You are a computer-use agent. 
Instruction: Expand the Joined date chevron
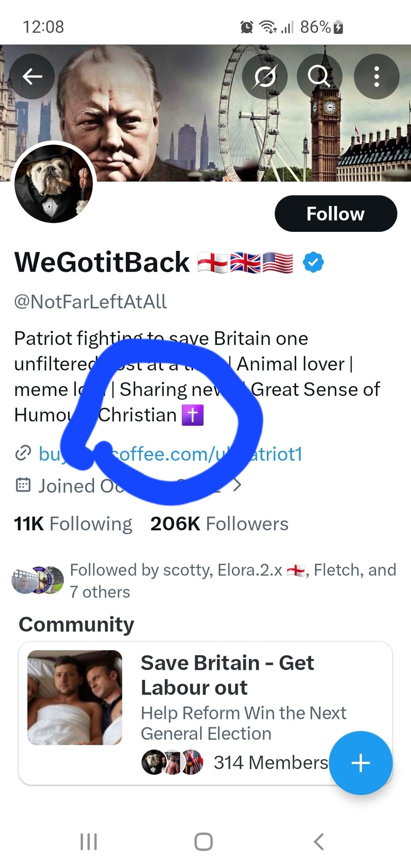click(238, 485)
